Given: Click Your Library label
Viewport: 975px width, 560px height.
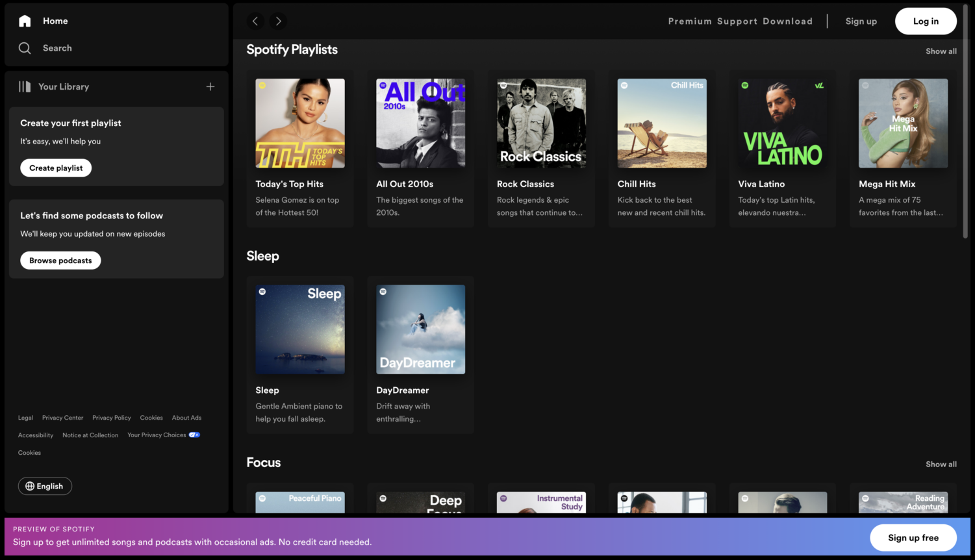Looking at the screenshot, I should pos(64,86).
